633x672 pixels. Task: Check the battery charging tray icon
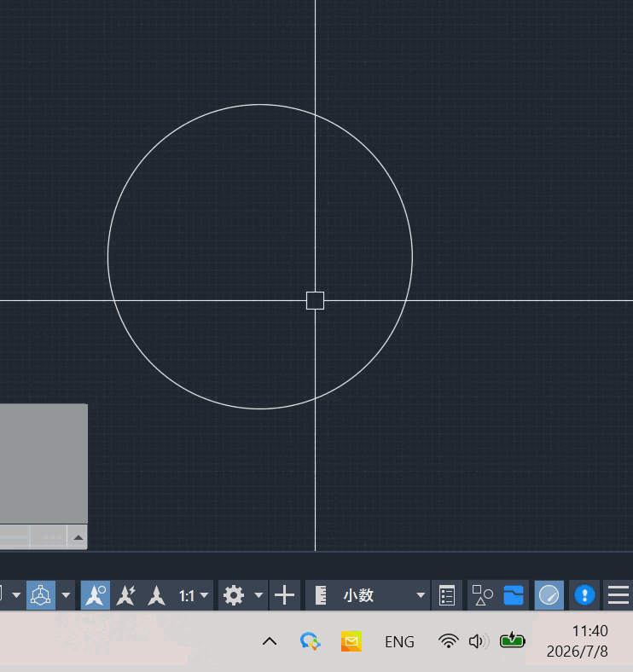(513, 640)
